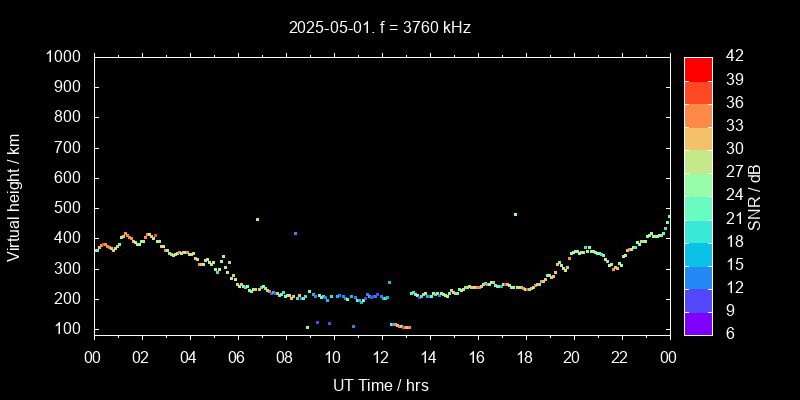800x400 pixels.
Task: Select the purple bottom colorbar segment
Action: click(698, 322)
